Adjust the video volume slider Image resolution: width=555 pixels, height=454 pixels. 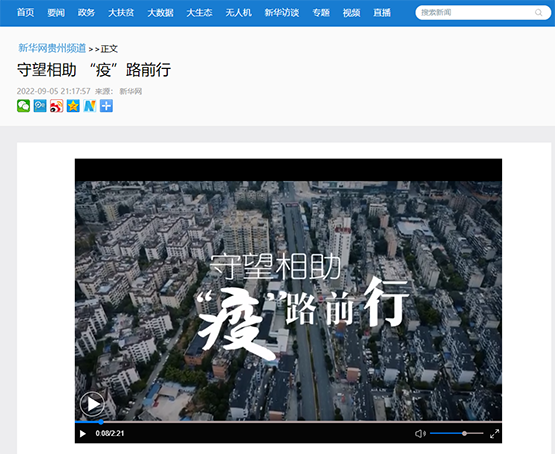click(x=457, y=433)
